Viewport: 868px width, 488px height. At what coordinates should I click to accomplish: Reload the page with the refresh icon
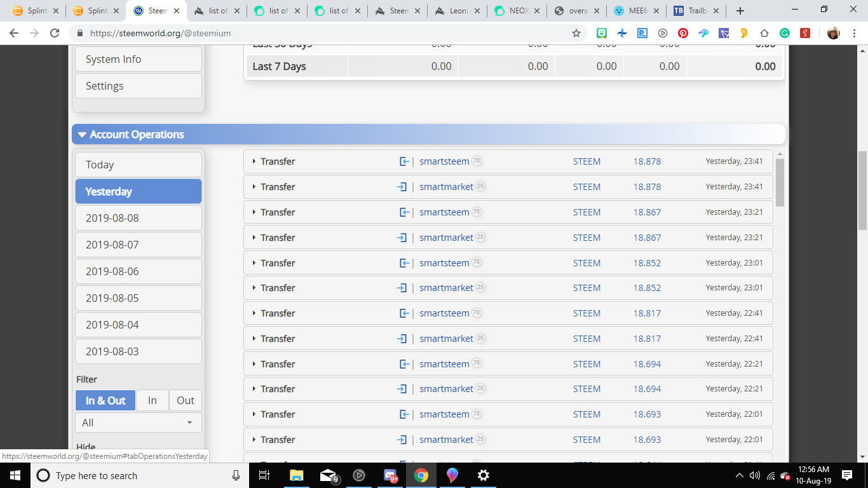[x=55, y=33]
